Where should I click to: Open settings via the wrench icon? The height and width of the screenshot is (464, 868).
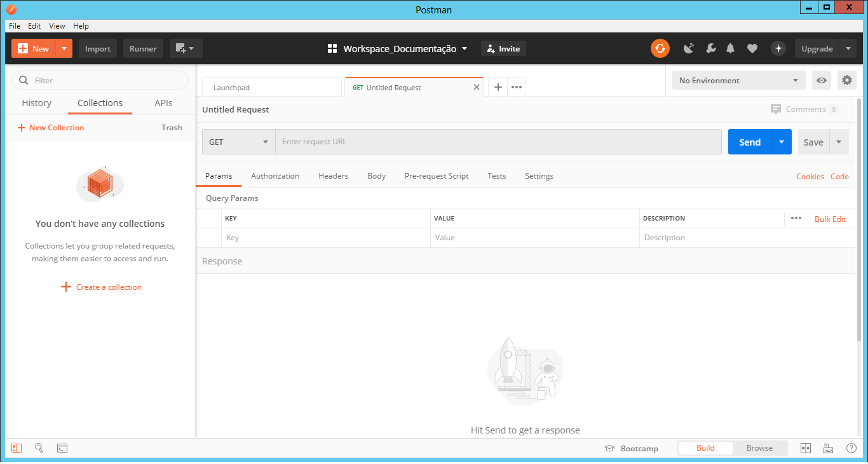click(x=711, y=48)
